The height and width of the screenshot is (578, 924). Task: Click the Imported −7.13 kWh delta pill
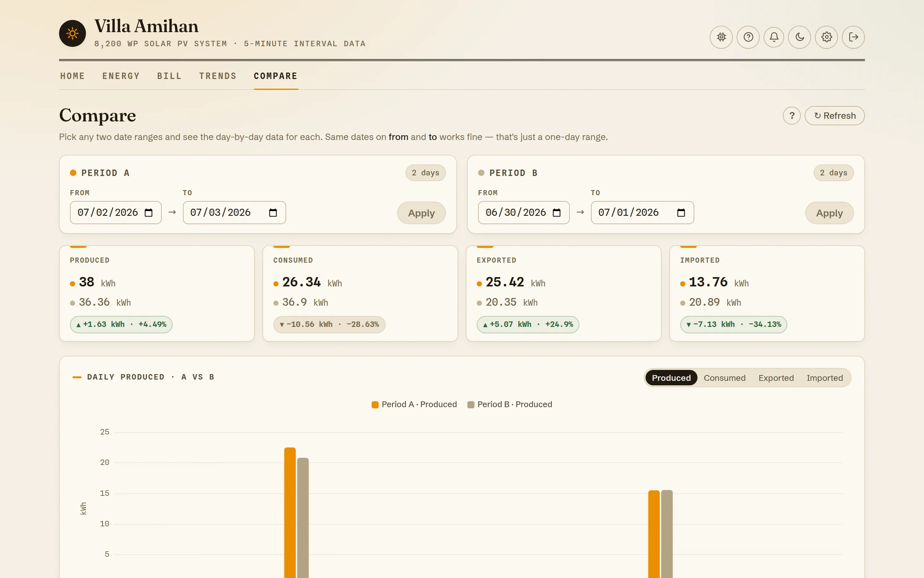[x=733, y=325]
